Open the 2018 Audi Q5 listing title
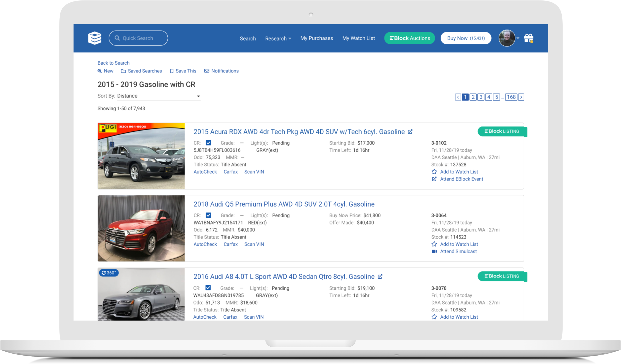The height and width of the screenshot is (364, 621). pyautogui.click(x=284, y=204)
